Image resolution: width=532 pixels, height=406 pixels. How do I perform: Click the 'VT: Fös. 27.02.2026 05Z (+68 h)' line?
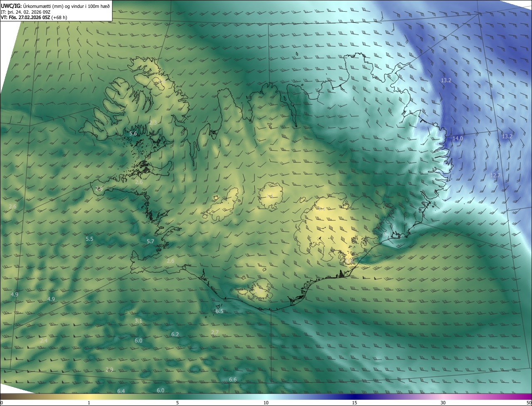pyautogui.click(x=34, y=17)
